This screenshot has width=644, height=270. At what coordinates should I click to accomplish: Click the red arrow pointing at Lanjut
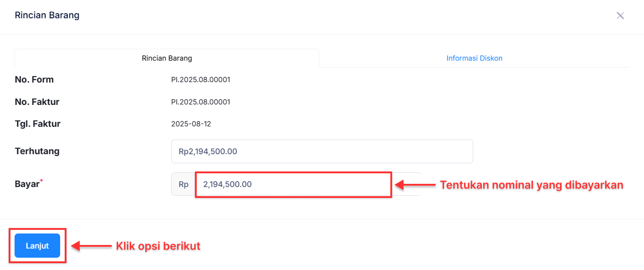coord(92,246)
